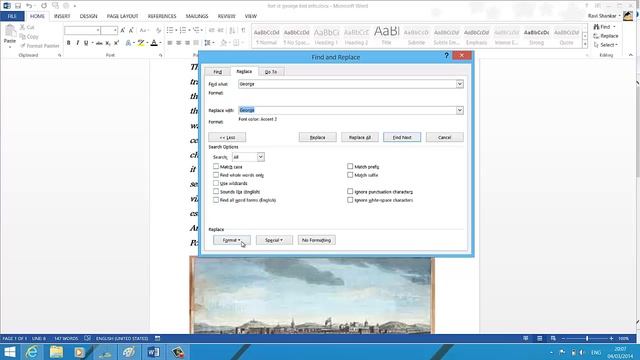Viewport: 640px width, 360px height.
Task: Click Cut in the Clipboard group
Action: click(x=27, y=27)
